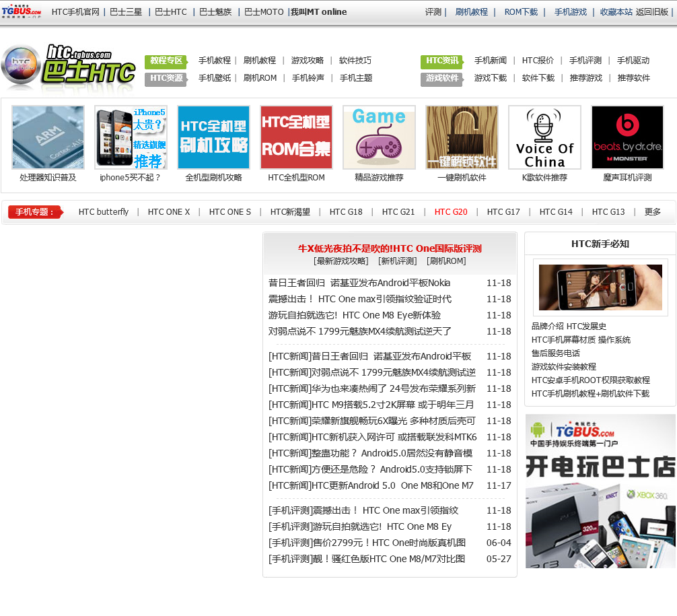This screenshot has height=616, width=677.
Task: Select HTC新渴望 phone topic
Action: point(290,212)
